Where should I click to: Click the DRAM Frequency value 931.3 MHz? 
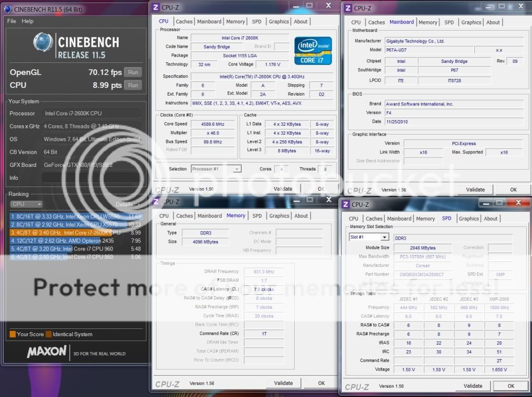(264, 272)
